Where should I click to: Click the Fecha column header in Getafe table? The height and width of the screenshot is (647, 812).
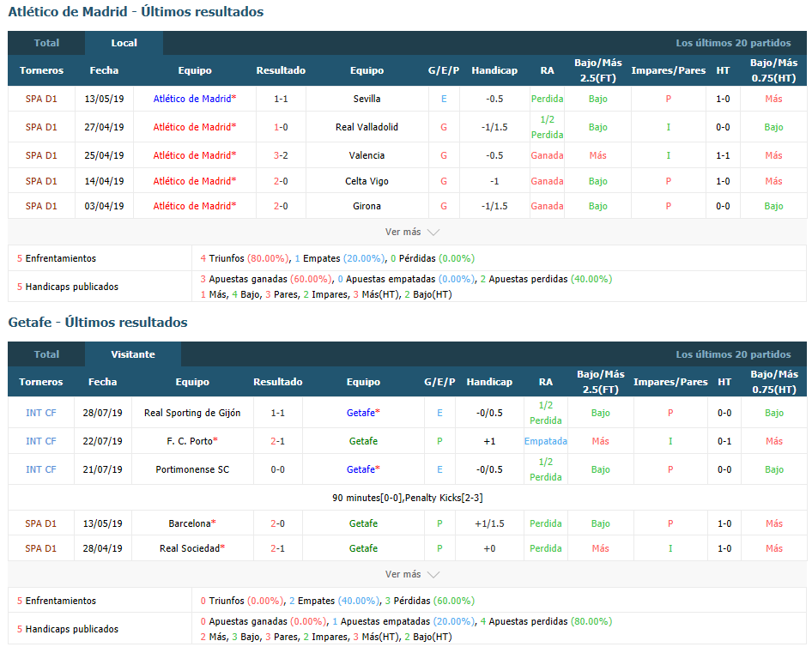click(102, 382)
